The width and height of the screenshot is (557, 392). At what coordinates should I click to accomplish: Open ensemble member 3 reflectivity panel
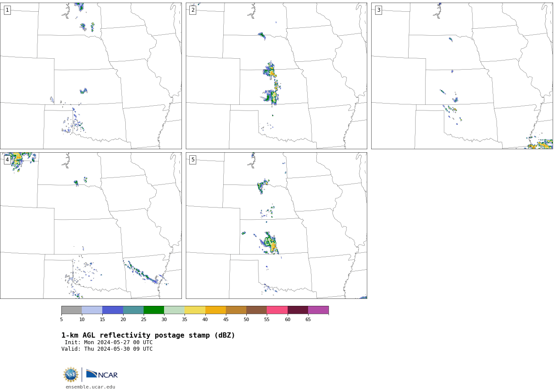462,76
